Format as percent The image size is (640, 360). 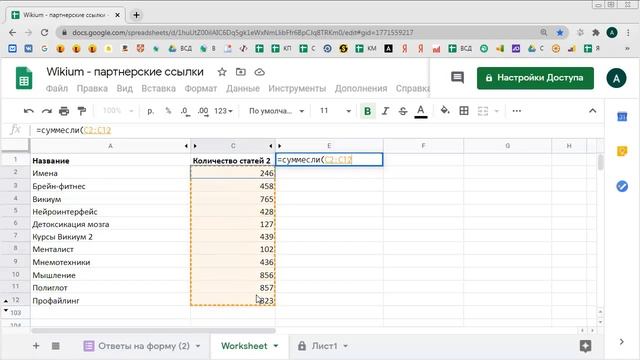click(168, 111)
